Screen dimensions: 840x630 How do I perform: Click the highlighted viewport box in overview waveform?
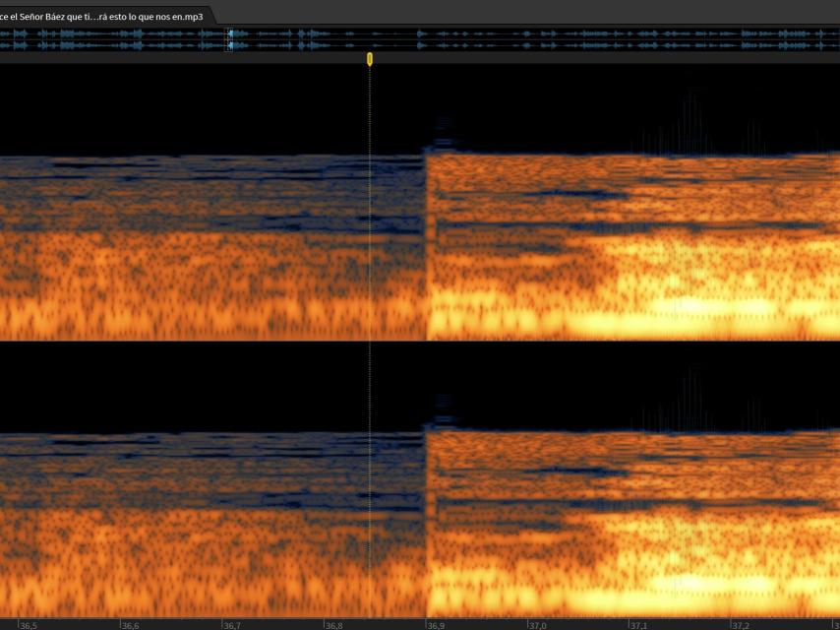[229, 39]
